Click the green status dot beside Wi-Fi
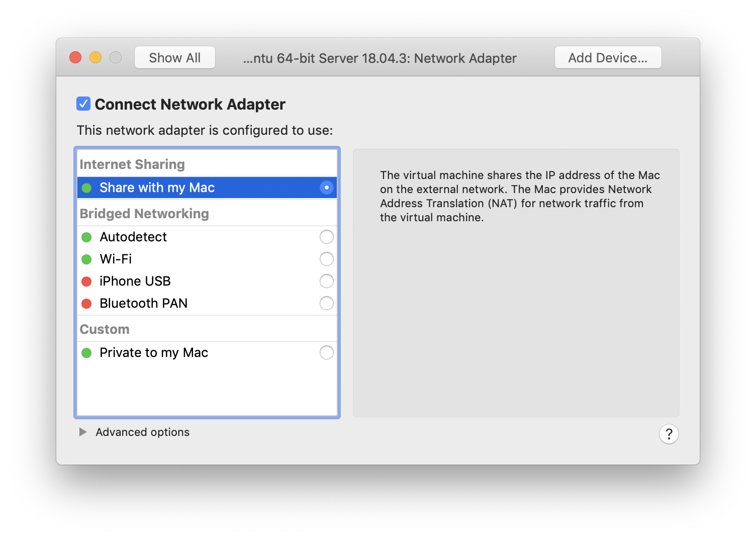This screenshot has width=756, height=539. (86, 259)
